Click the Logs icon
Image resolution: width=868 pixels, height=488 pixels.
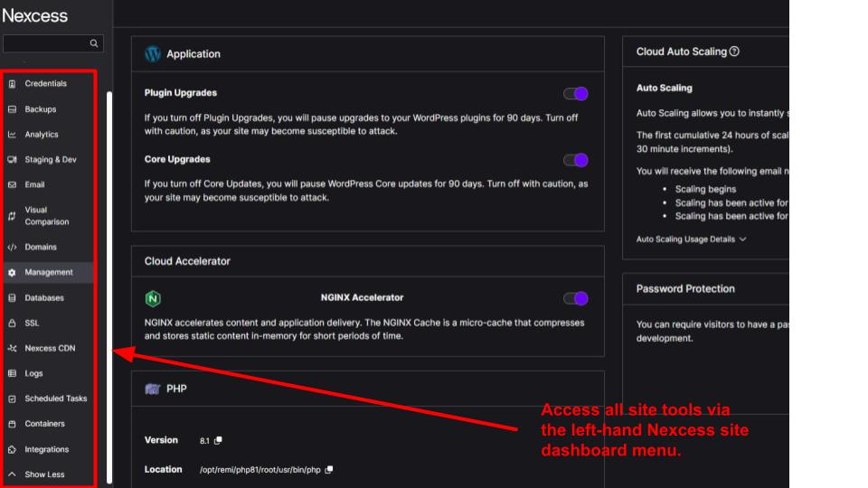(x=12, y=373)
